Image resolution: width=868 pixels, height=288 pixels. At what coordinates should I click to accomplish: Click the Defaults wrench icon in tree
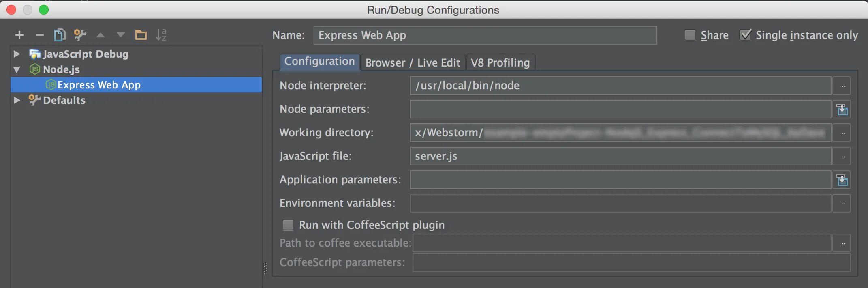(35, 100)
